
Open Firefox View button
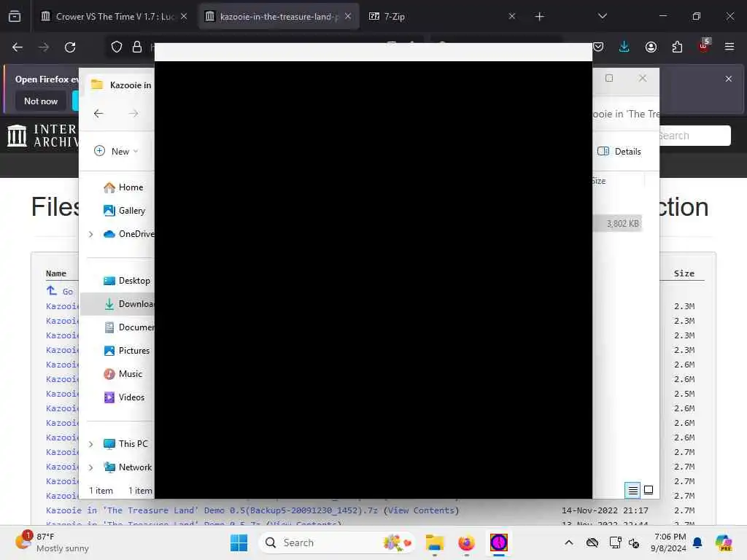tap(15, 17)
